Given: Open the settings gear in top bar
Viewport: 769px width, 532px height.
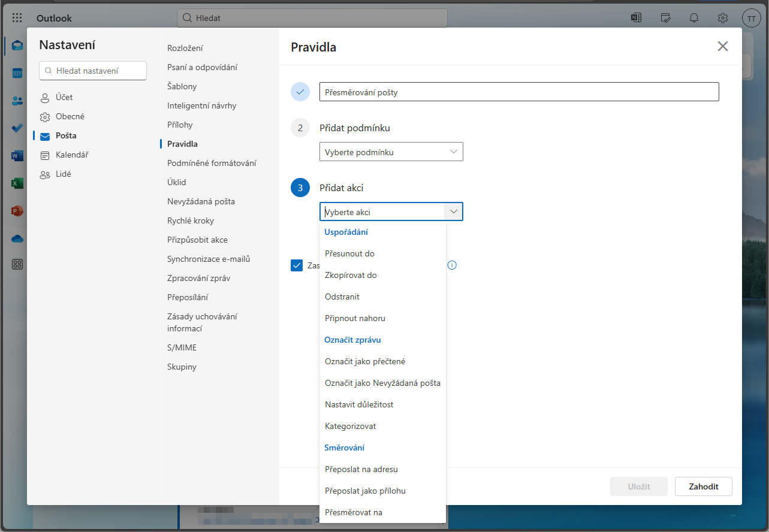Looking at the screenshot, I should point(723,18).
